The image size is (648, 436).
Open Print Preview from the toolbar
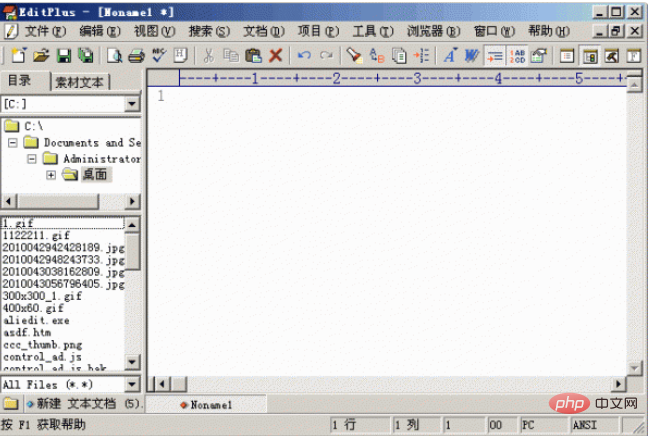click(x=114, y=55)
